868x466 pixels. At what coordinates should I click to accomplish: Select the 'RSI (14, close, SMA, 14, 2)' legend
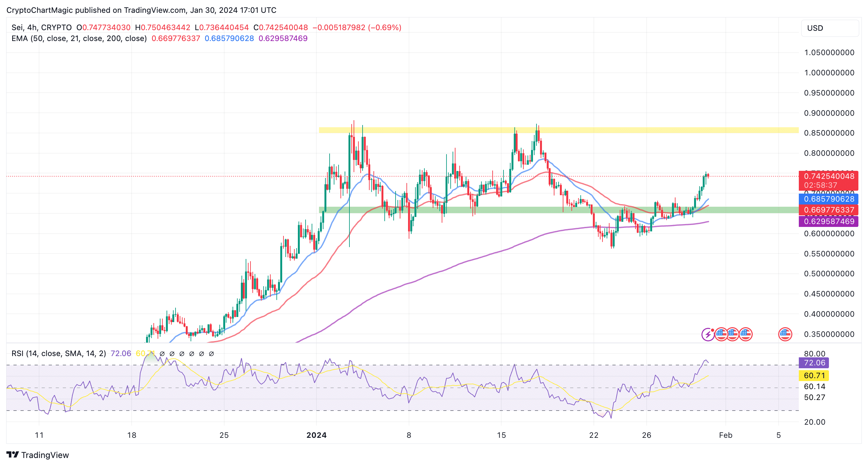(59, 354)
